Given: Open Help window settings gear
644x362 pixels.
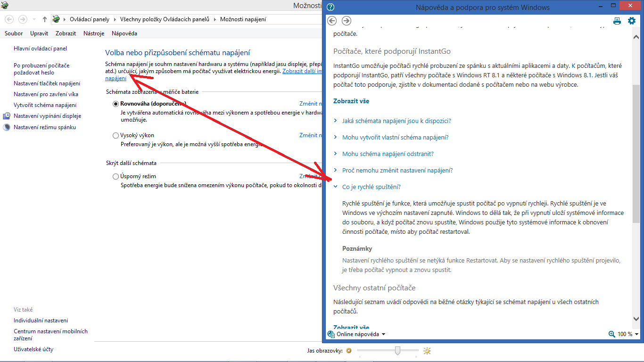Looking at the screenshot, I should (632, 21).
